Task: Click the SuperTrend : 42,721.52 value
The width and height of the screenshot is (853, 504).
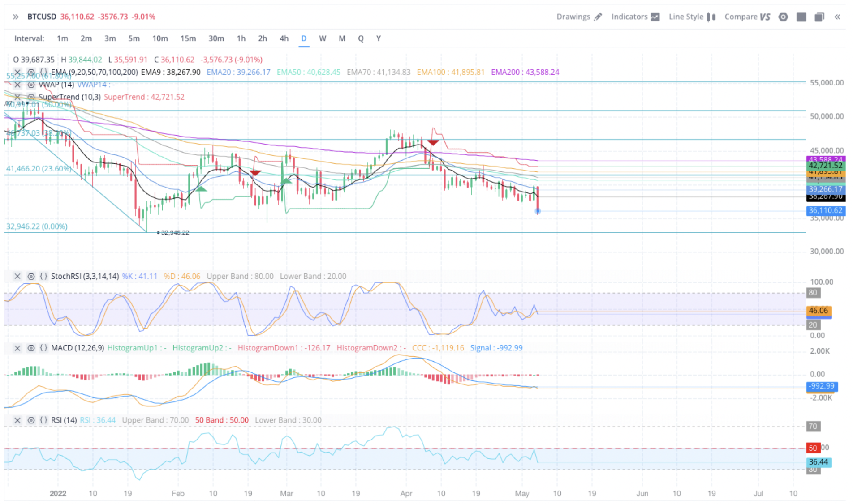Action: click(x=144, y=97)
